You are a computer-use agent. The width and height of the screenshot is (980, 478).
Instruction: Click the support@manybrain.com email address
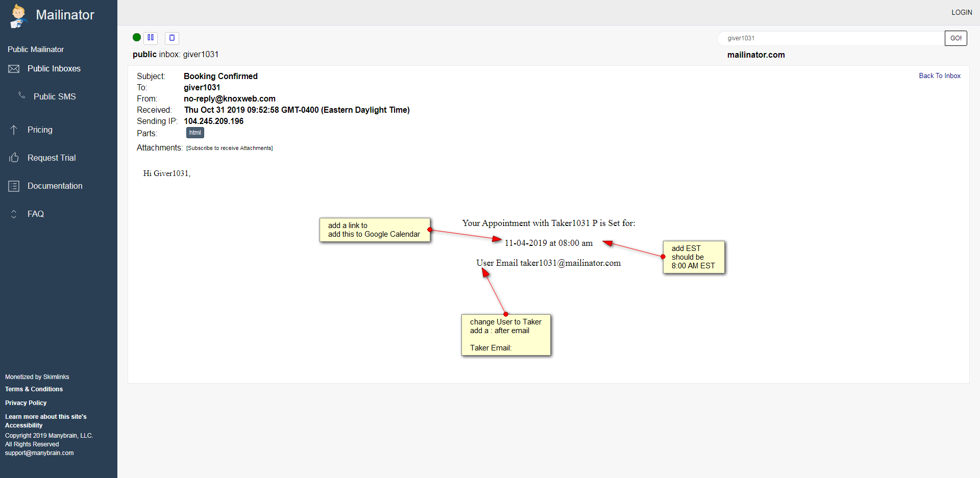(x=39, y=453)
